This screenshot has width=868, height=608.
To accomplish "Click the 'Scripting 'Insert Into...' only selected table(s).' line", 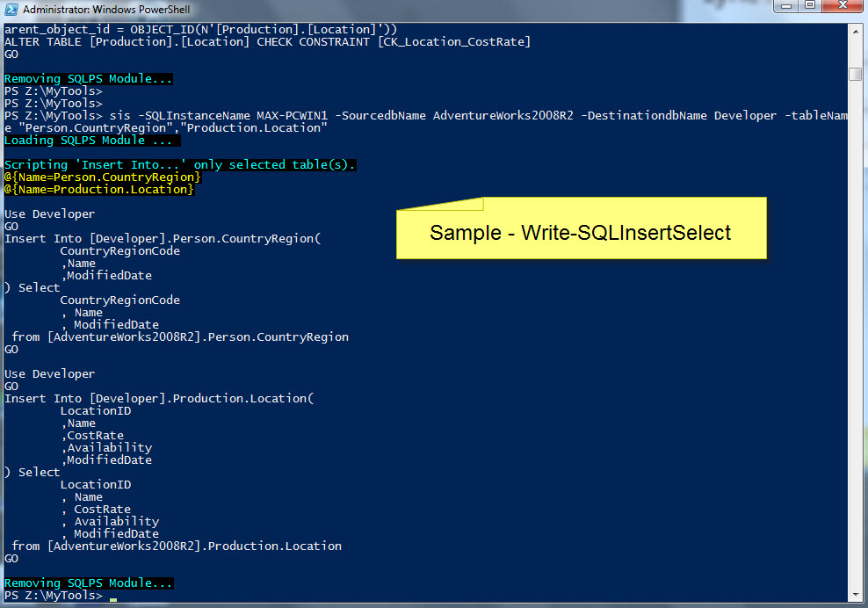I will (180, 164).
